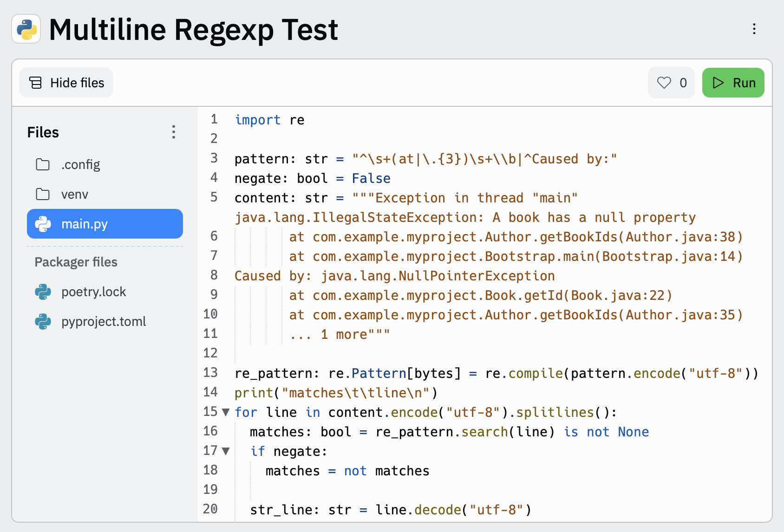Click the folder icon next to .config
This screenshot has width=784, height=532.
[42, 164]
